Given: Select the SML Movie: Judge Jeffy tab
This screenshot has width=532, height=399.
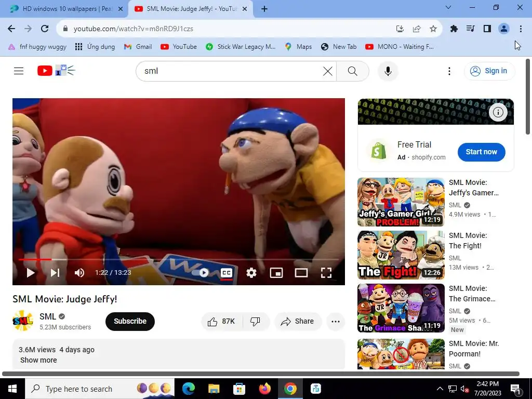Looking at the screenshot, I should pyautogui.click(x=191, y=9).
